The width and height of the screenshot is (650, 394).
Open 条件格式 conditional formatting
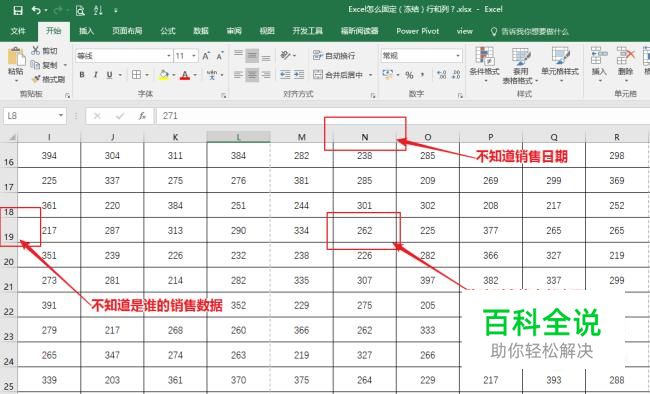pyautogui.click(x=484, y=64)
